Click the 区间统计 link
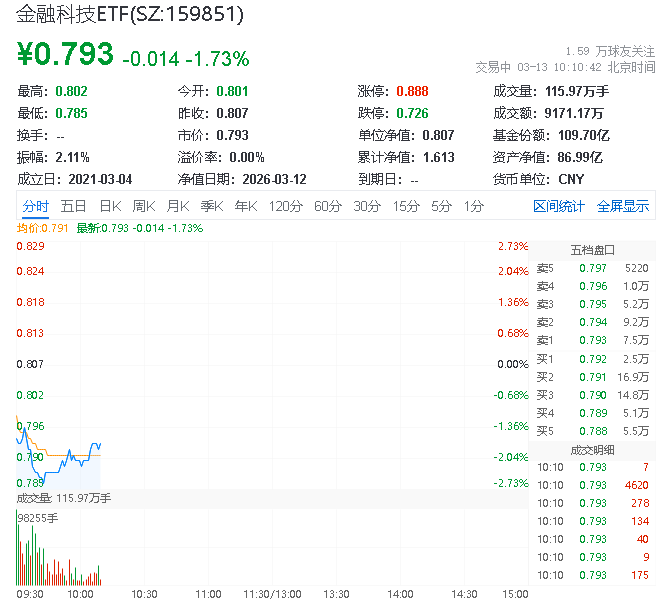This screenshot has width=656, height=613. click(558, 206)
